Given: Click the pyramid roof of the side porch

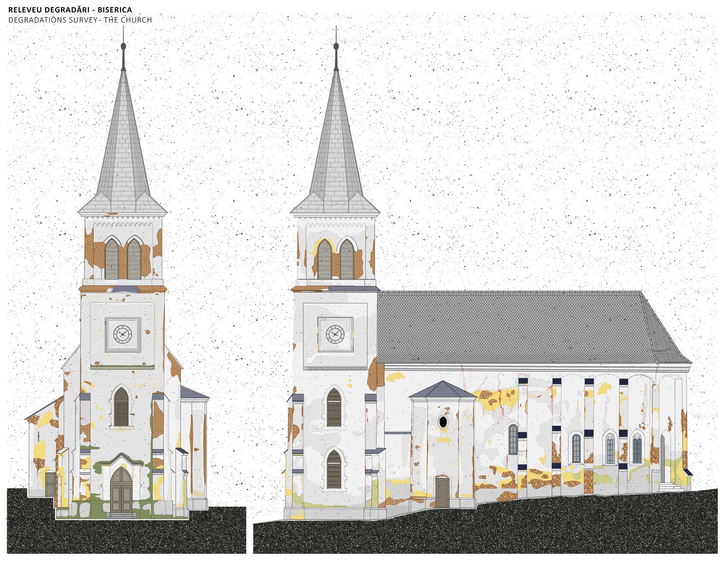Looking at the screenshot, I should coord(443,390).
